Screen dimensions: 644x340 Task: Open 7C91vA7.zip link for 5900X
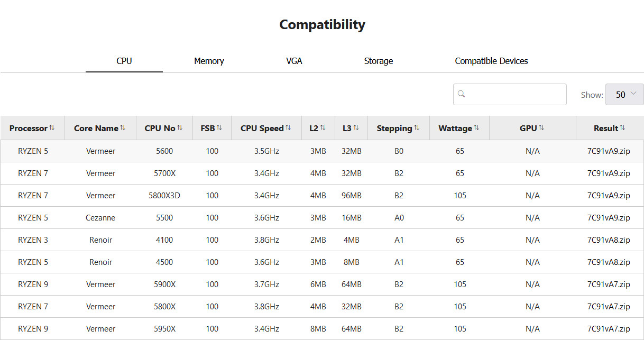609,284
